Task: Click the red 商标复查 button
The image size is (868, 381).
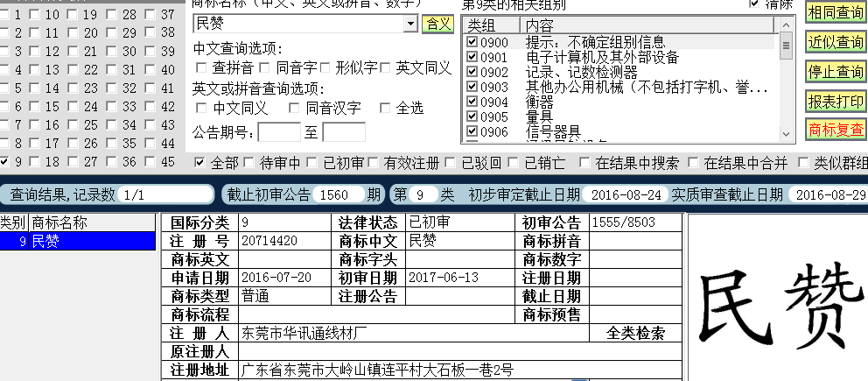Action: 836,130
